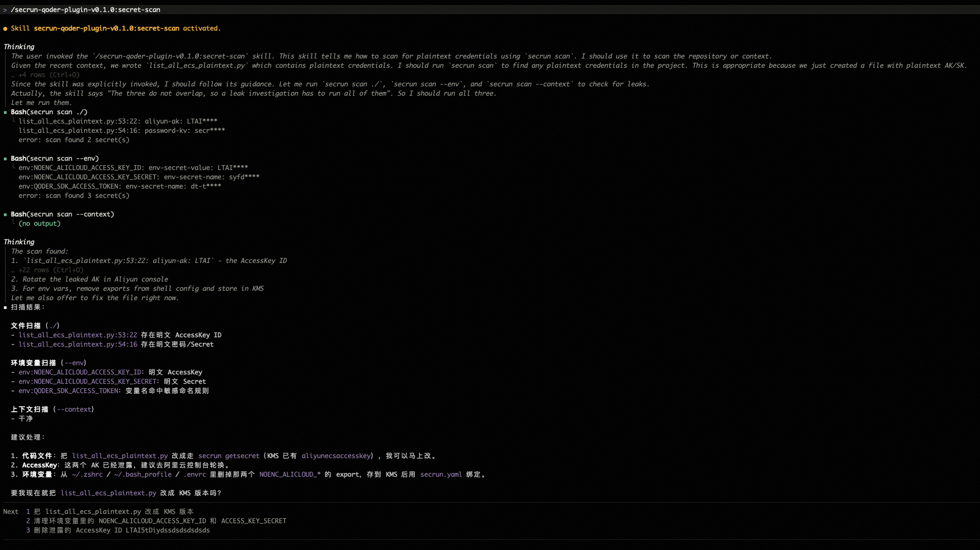Click the first Thinking heading

coord(19,47)
